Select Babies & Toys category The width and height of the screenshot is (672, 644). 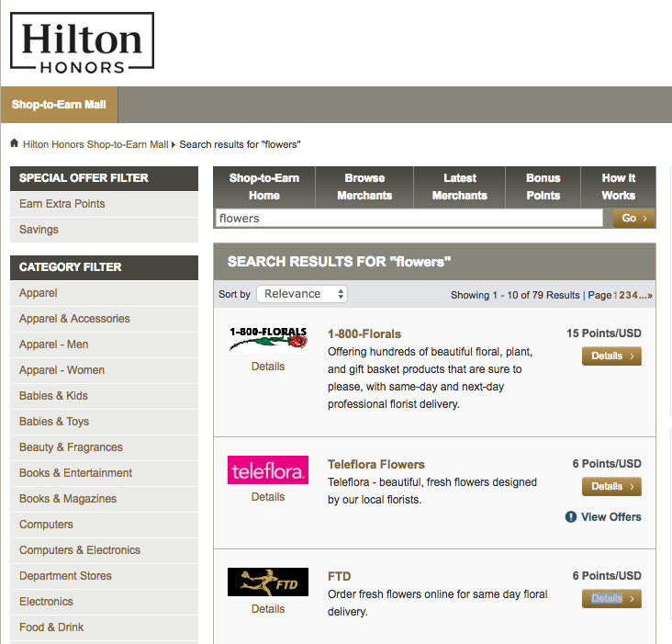tap(104, 422)
